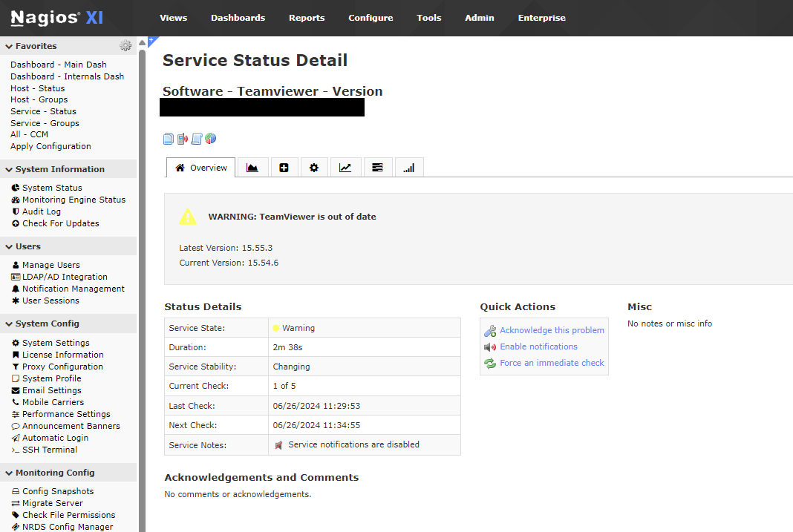The image size is (793, 532).
Task: Open the history scroll icon
Action: tap(197, 139)
